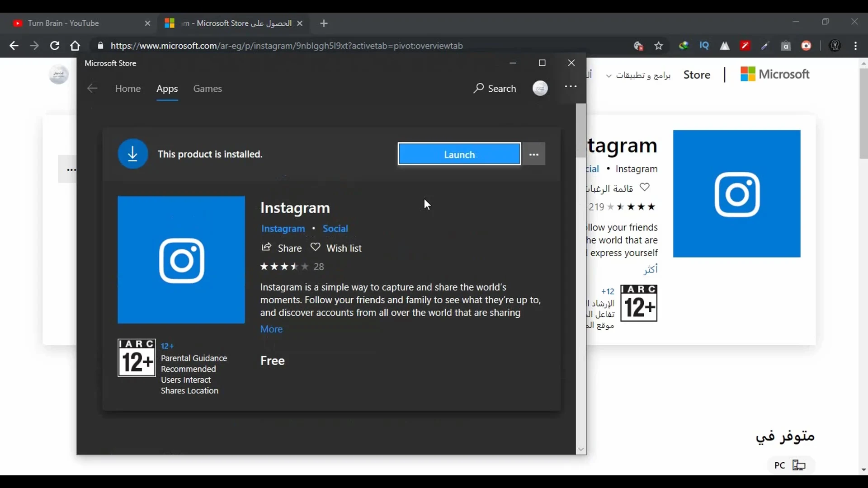
Task: Click the blue download arrow icon
Action: coord(133,154)
